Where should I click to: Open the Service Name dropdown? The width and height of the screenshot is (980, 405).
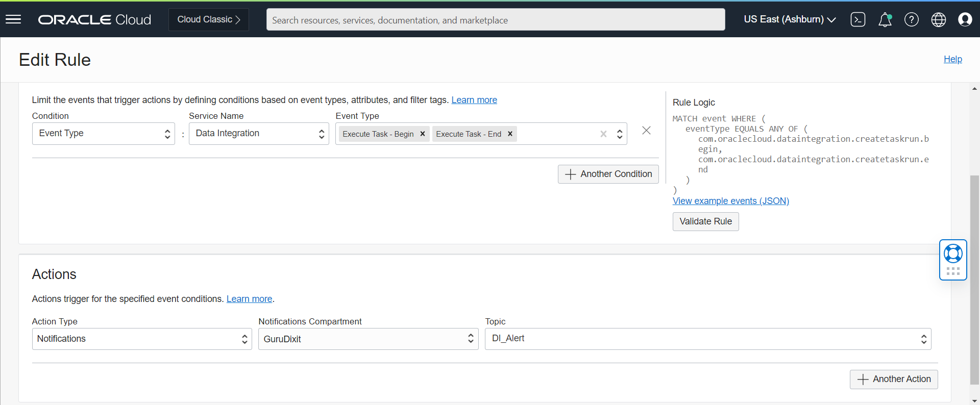pyautogui.click(x=259, y=134)
